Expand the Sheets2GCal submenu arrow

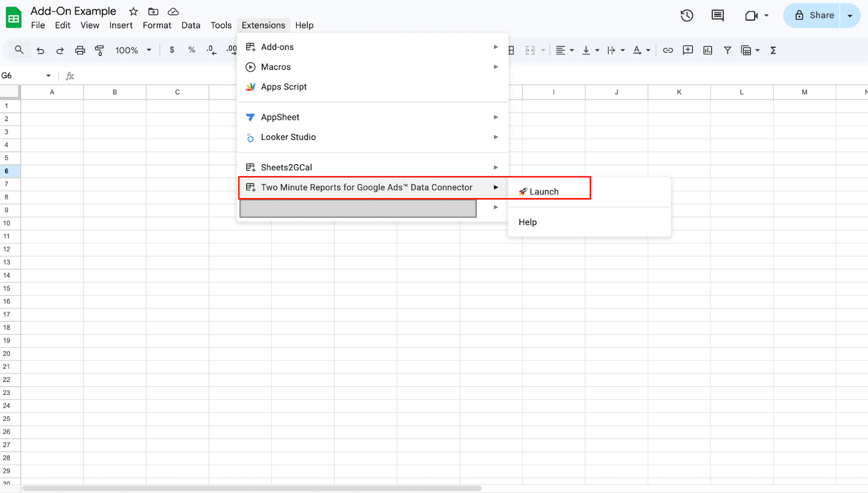495,167
